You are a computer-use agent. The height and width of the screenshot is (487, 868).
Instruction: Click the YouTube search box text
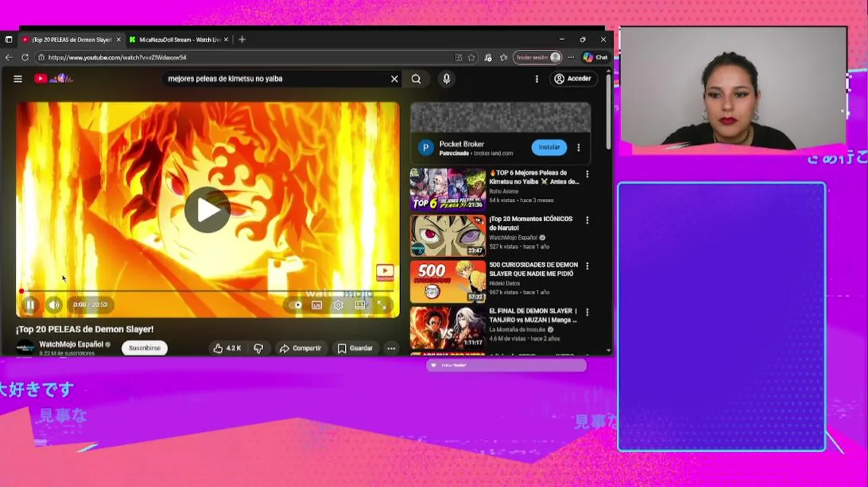coord(225,78)
